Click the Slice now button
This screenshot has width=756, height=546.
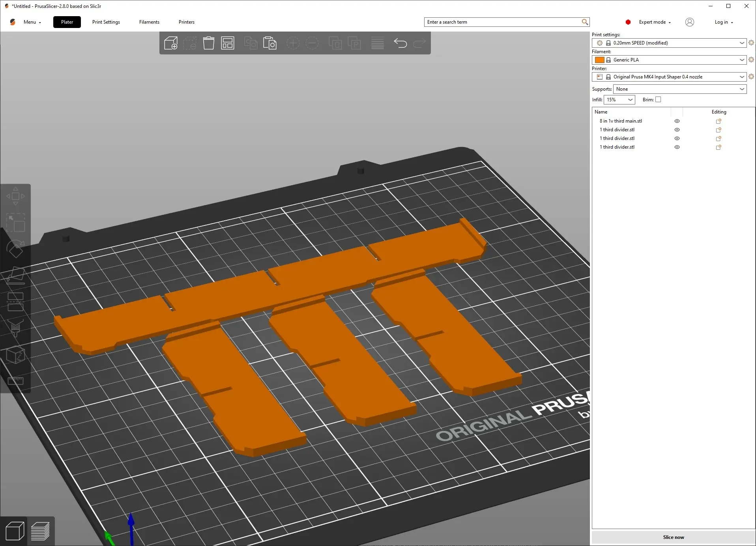coord(674,537)
